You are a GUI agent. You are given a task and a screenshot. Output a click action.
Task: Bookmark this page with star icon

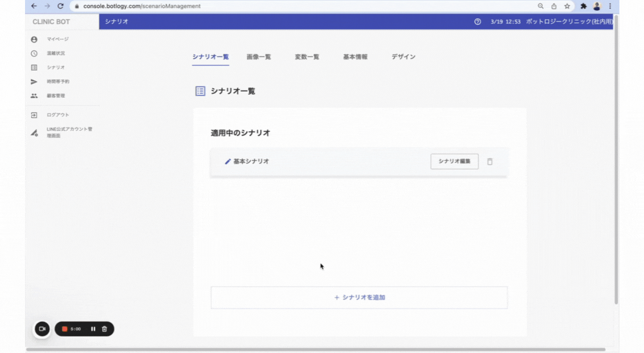(567, 6)
